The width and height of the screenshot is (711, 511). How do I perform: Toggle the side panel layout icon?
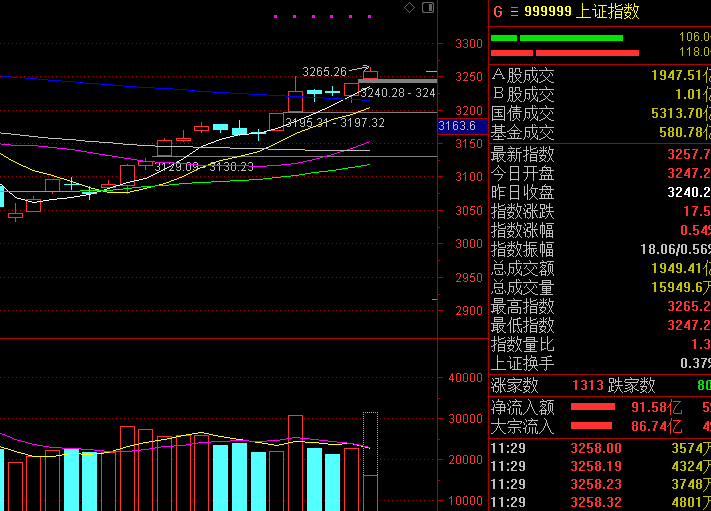428,7
